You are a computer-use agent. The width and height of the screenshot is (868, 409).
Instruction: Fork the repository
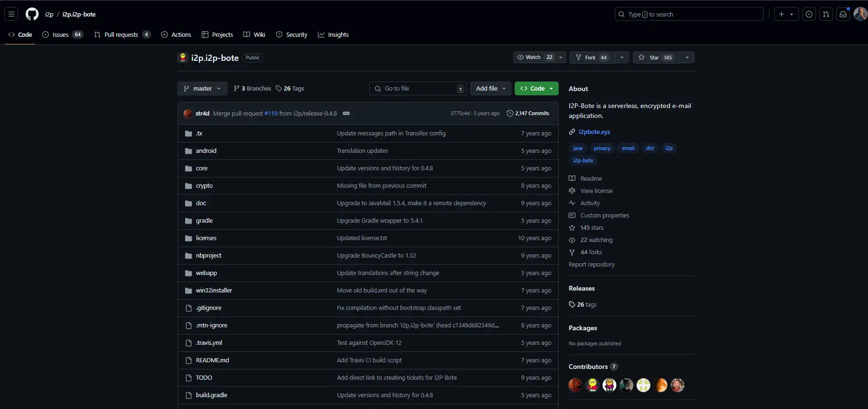point(592,58)
